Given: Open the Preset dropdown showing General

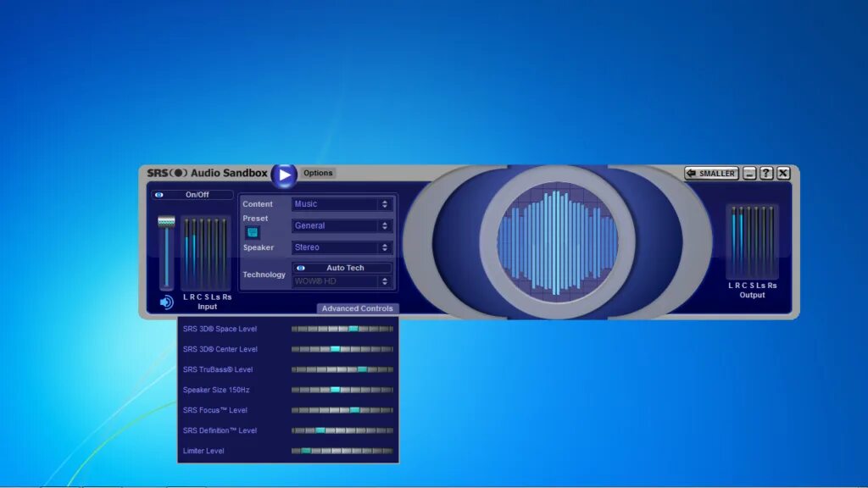Looking at the screenshot, I should [x=342, y=225].
